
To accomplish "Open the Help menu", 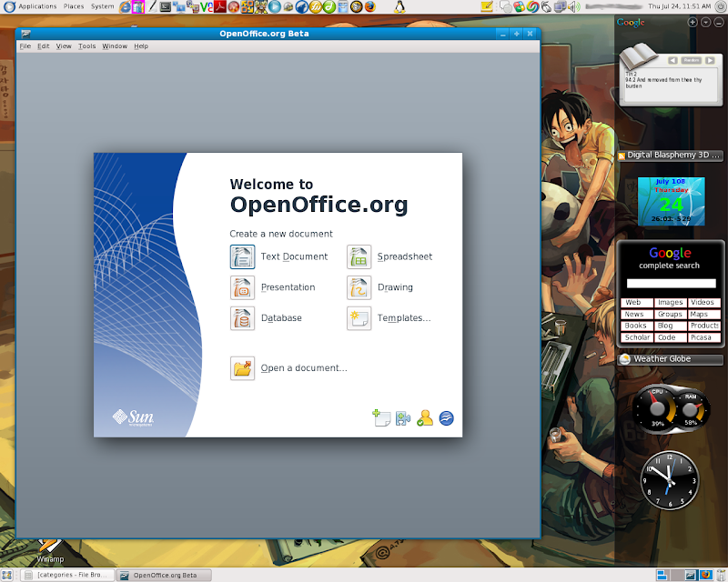I will click(x=141, y=46).
